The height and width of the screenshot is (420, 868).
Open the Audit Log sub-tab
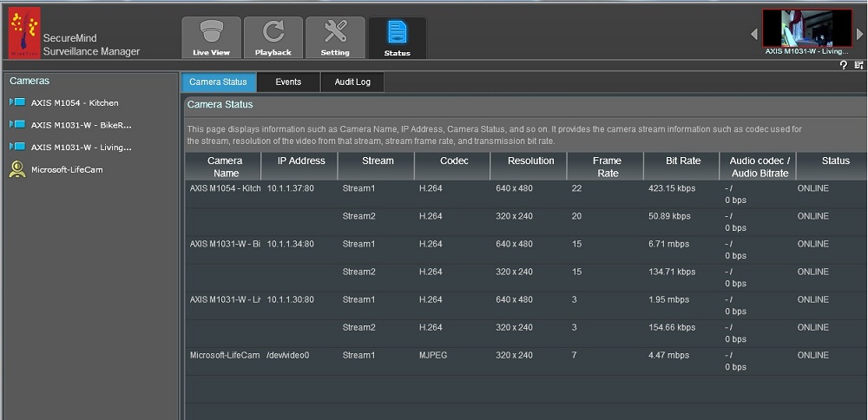coord(352,82)
